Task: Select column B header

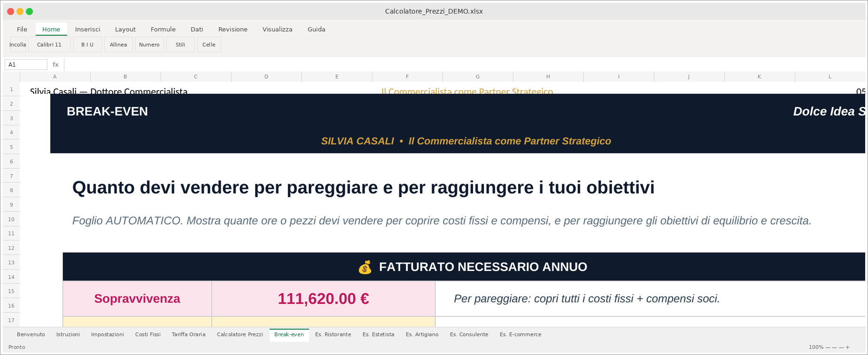Action: (125, 77)
